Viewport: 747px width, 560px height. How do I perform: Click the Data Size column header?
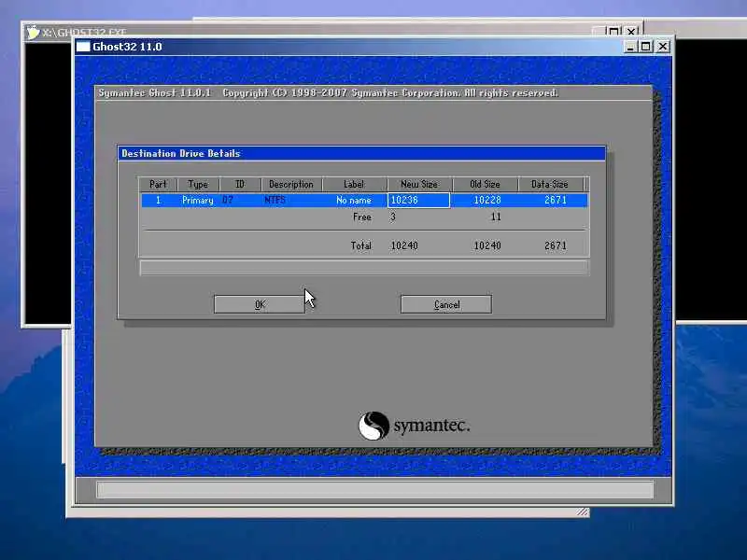tap(550, 184)
